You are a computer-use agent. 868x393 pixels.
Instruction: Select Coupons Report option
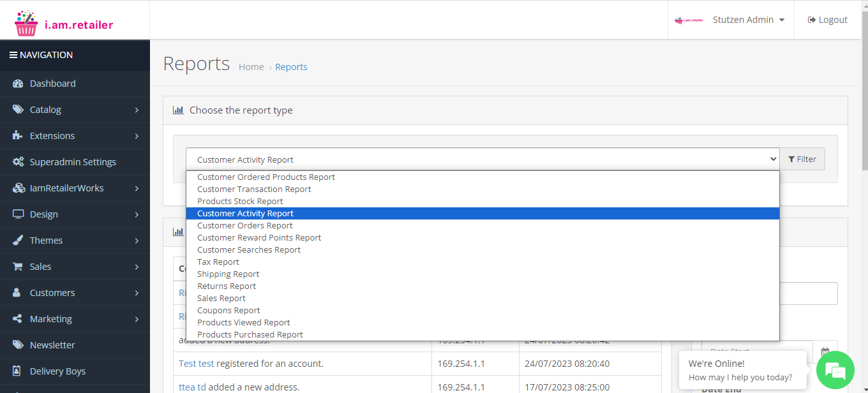(x=483, y=311)
